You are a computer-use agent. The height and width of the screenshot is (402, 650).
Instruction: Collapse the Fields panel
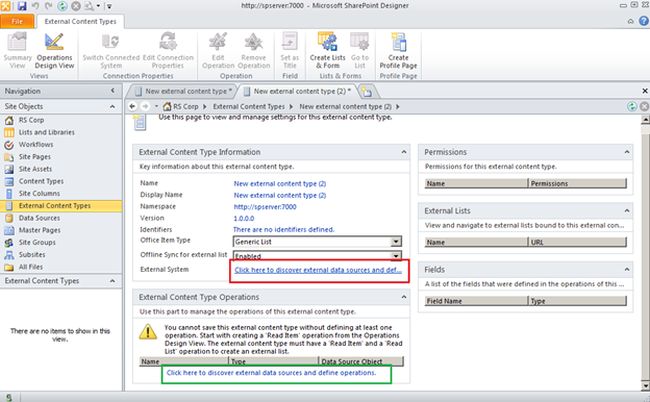point(627,269)
